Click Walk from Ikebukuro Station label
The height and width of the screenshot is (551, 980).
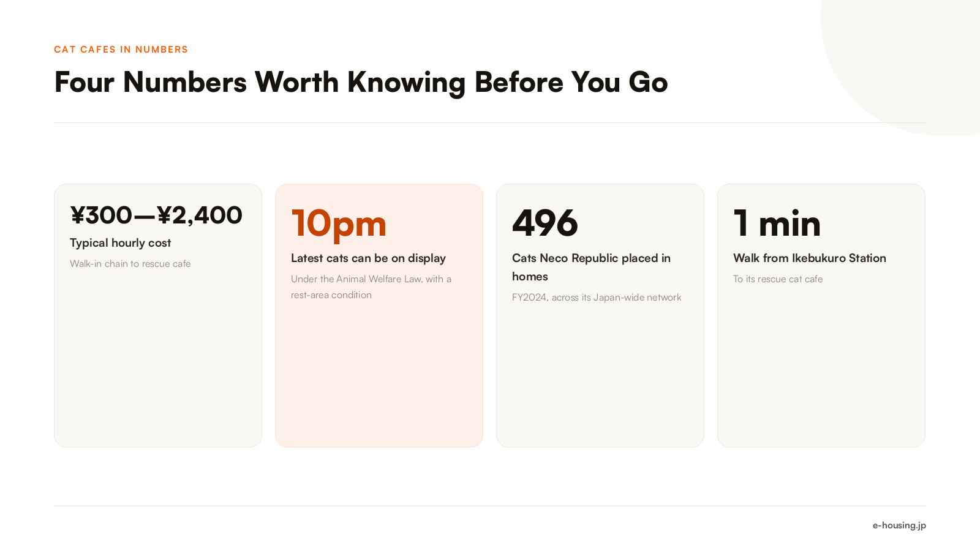point(810,258)
